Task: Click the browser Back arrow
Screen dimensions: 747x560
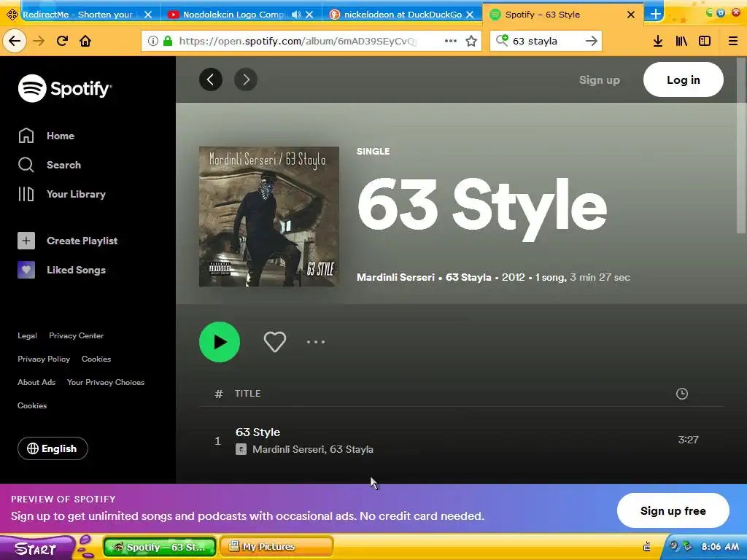Action: (x=15, y=41)
